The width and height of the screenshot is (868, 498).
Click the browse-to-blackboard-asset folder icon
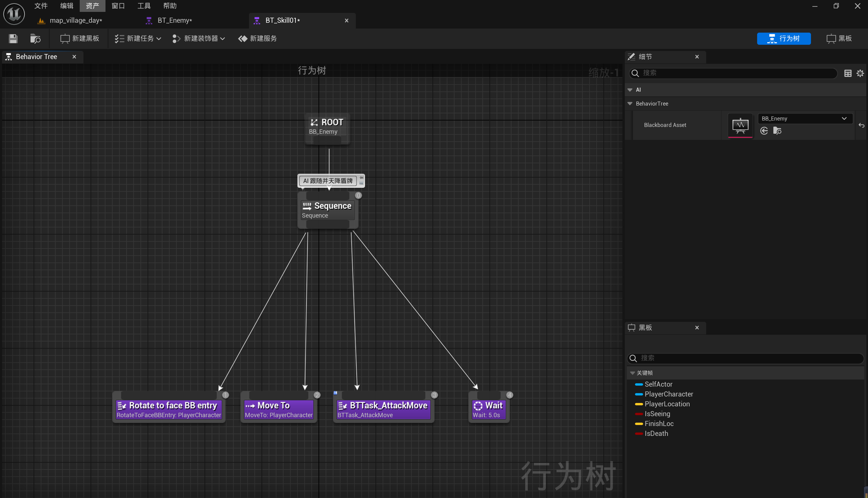[x=777, y=131]
